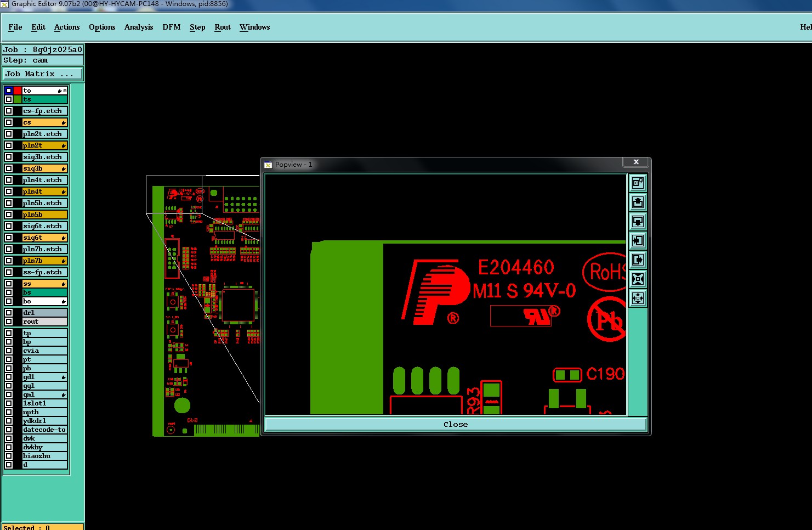The image size is (812, 530).
Task: Open the DFM menu
Action: 172,27
